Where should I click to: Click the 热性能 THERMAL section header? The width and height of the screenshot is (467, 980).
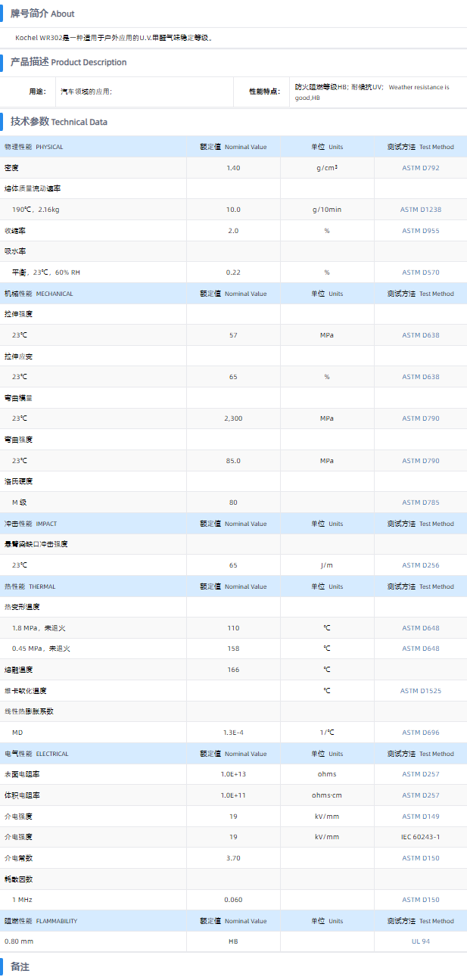[x=30, y=586]
